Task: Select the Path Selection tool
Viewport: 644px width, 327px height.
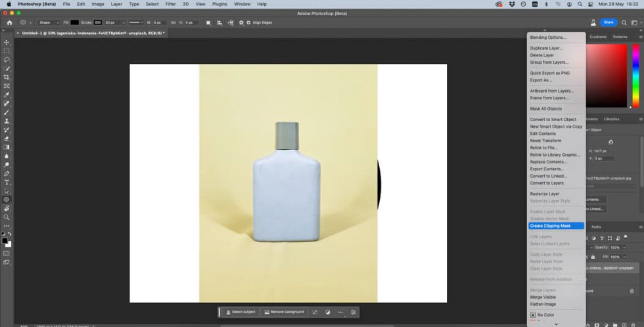Action: (7, 191)
